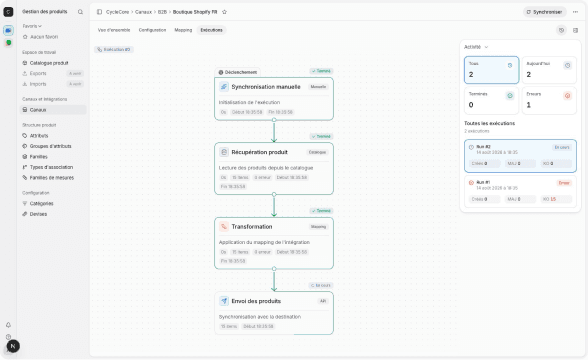
Task: Click the Envoi des produits node title
Action: click(x=256, y=301)
